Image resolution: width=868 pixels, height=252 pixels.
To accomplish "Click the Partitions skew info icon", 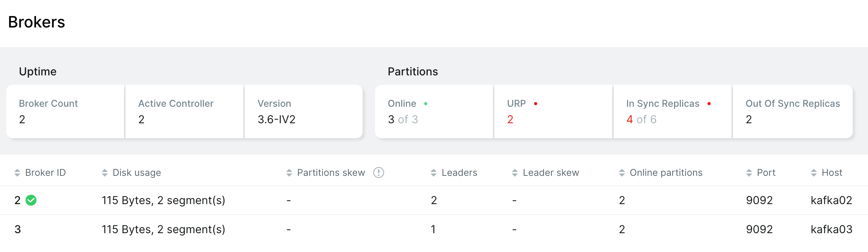I will tap(378, 173).
